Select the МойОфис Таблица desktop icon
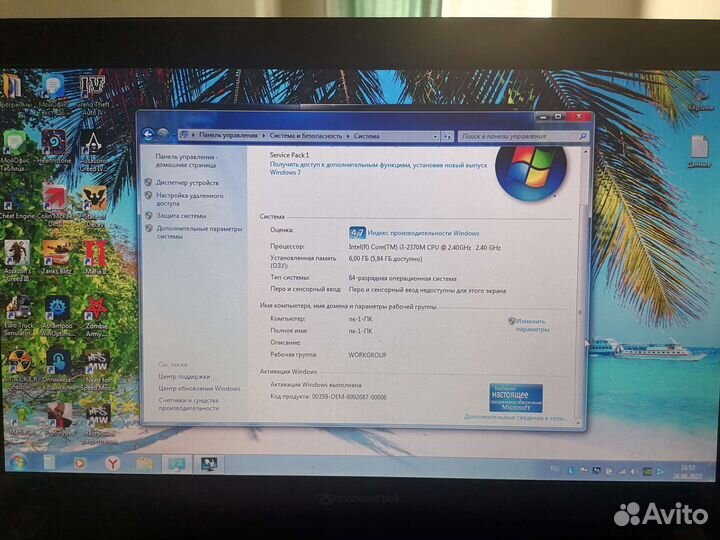The image size is (720, 540). click(x=15, y=151)
